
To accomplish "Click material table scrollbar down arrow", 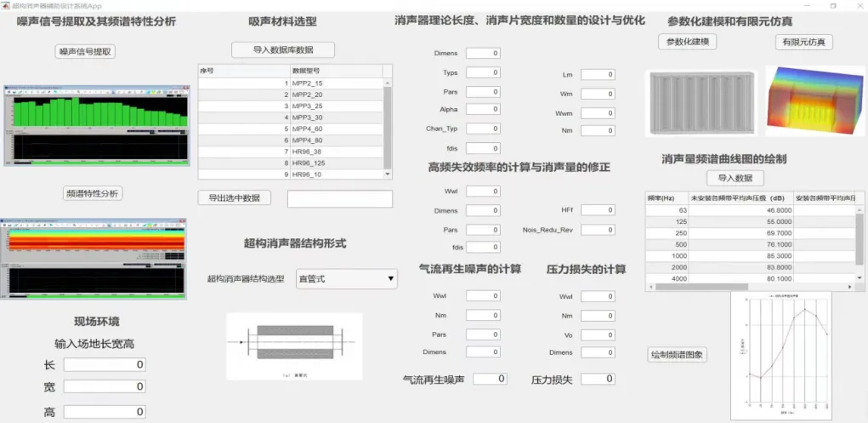I will [x=388, y=174].
